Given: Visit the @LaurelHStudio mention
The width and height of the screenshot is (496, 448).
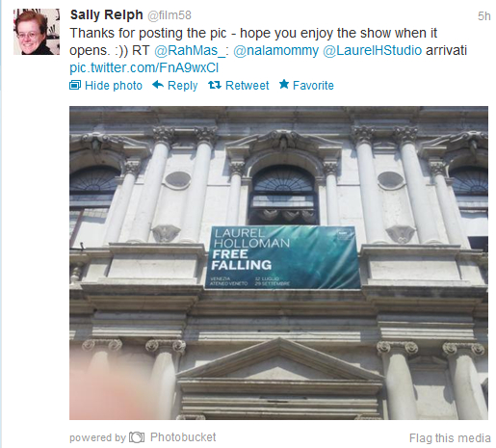Looking at the screenshot, I should tap(372, 50).
